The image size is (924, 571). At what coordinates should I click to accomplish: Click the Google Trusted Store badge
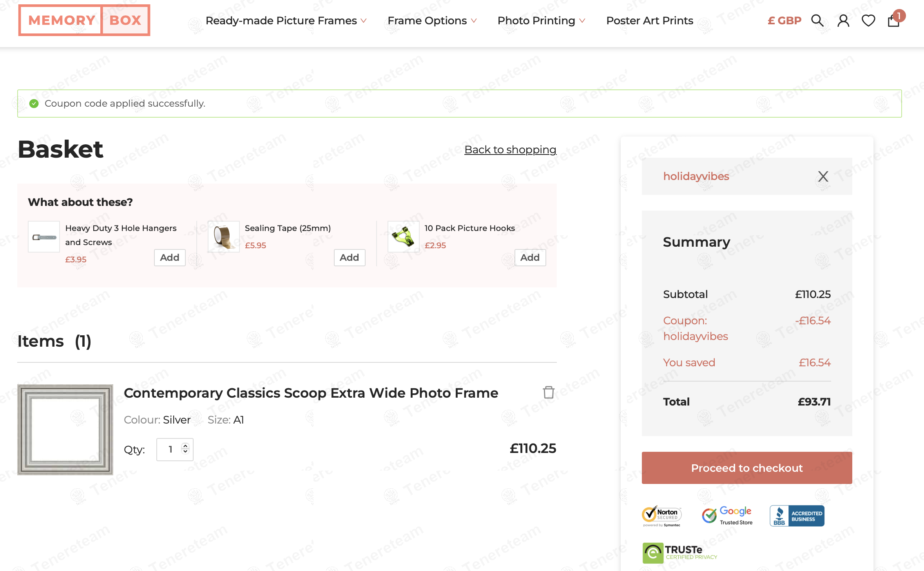[727, 516]
